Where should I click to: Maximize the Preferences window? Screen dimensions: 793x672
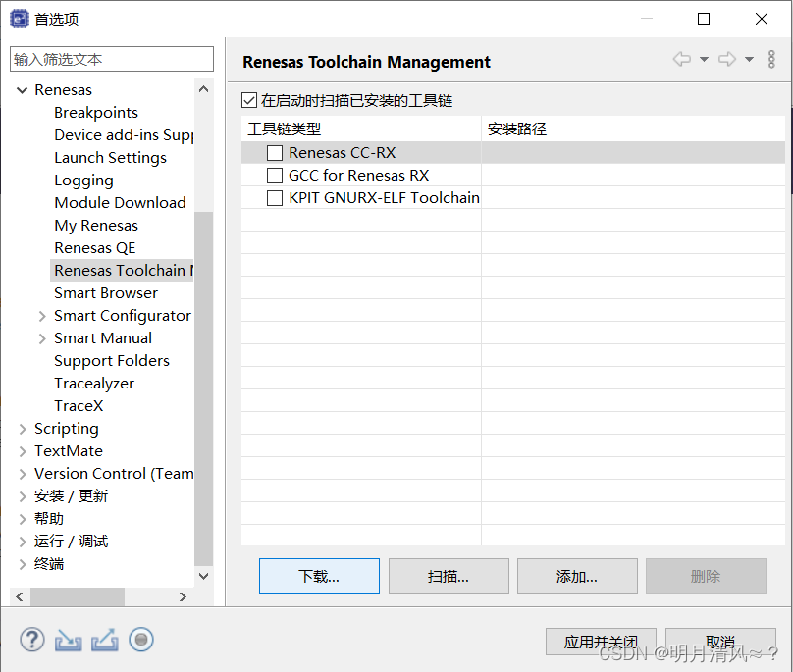(x=704, y=19)
